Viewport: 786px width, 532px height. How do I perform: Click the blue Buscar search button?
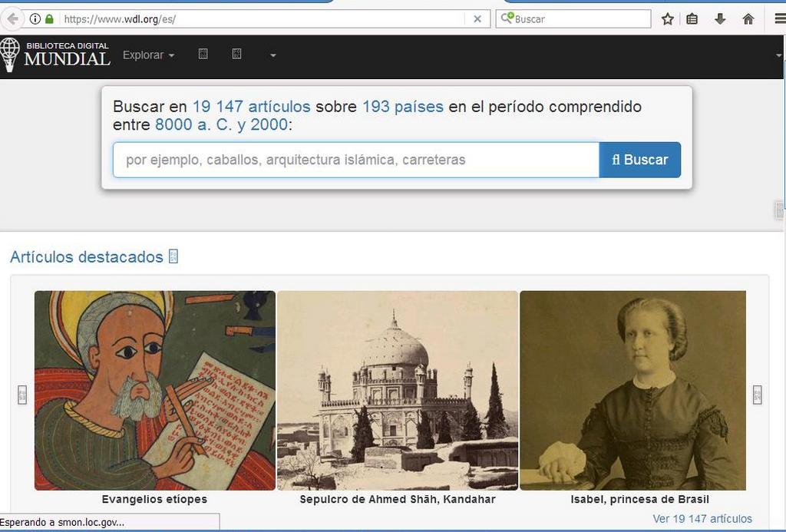tap(639, 160)
